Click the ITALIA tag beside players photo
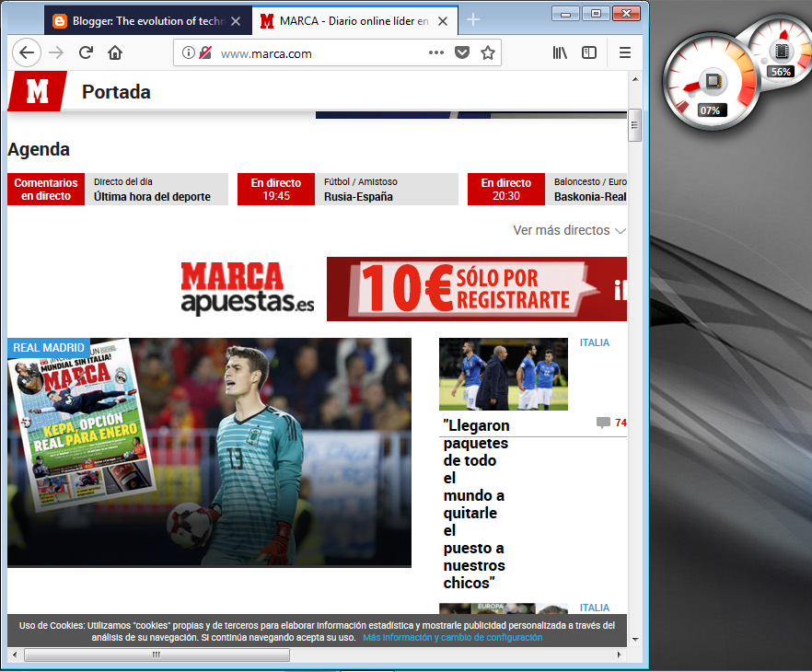The width and height of the screenshot is (812, 672). [x=594, y=342]
